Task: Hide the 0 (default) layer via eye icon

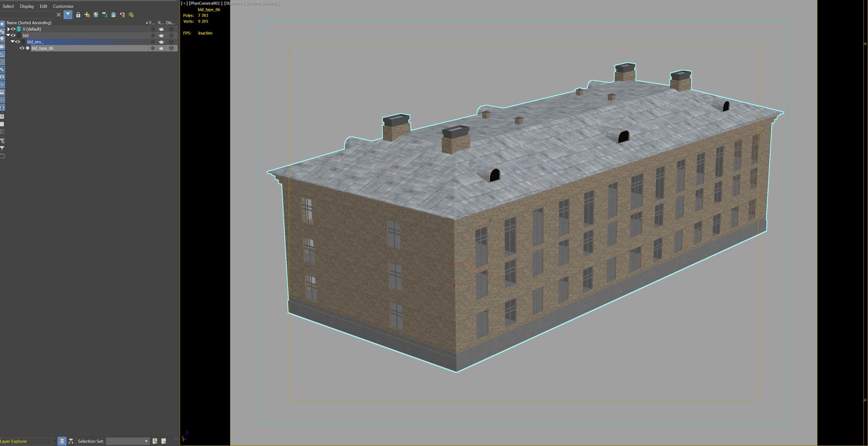Action: (x=13, y=29)
